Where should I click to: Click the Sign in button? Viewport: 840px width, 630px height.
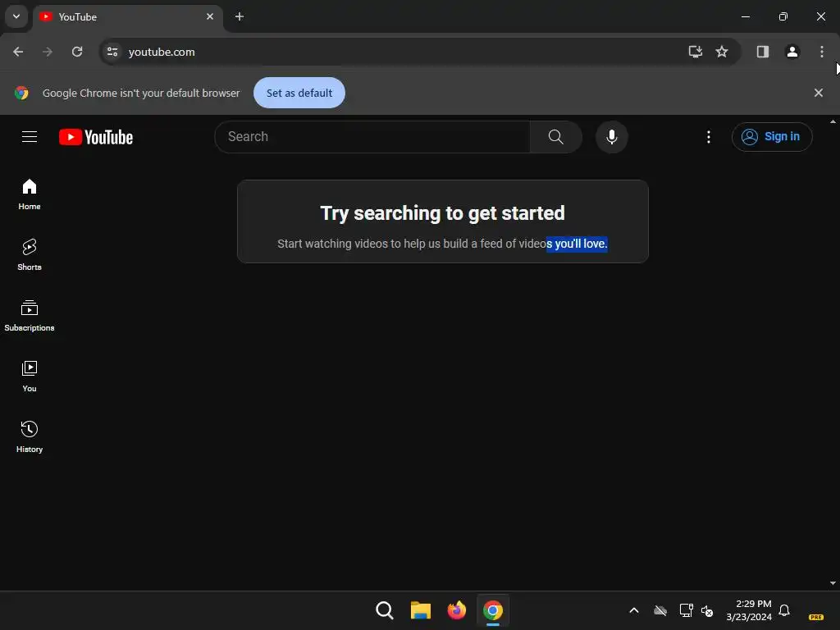tap(771, 137)
